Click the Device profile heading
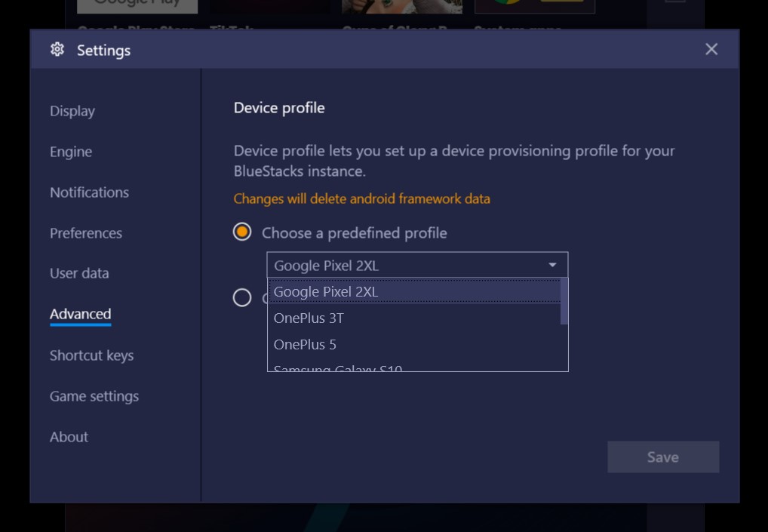768x532 pixels. click(x=279, y=108)
